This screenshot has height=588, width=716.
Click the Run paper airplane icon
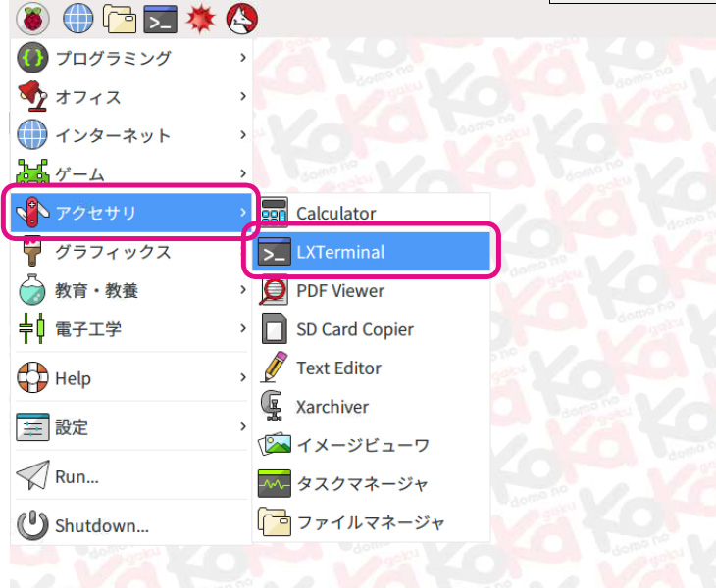point(32,475)
